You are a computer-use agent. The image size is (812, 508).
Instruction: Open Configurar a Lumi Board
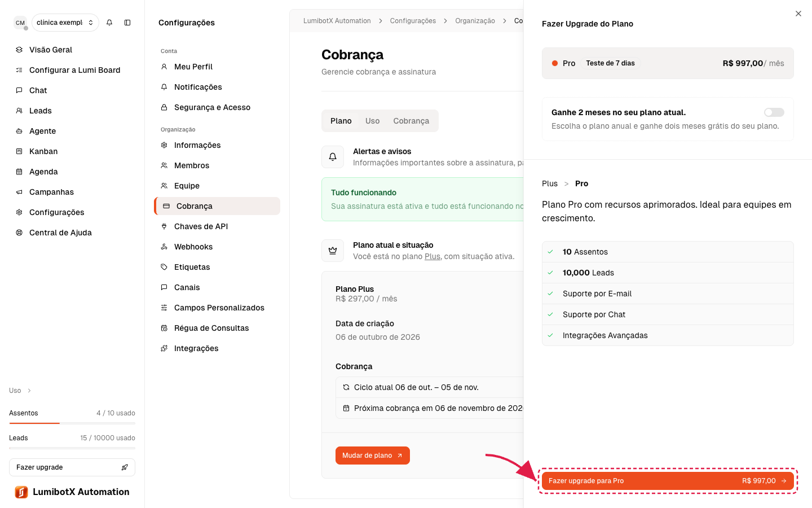point(72,70)
